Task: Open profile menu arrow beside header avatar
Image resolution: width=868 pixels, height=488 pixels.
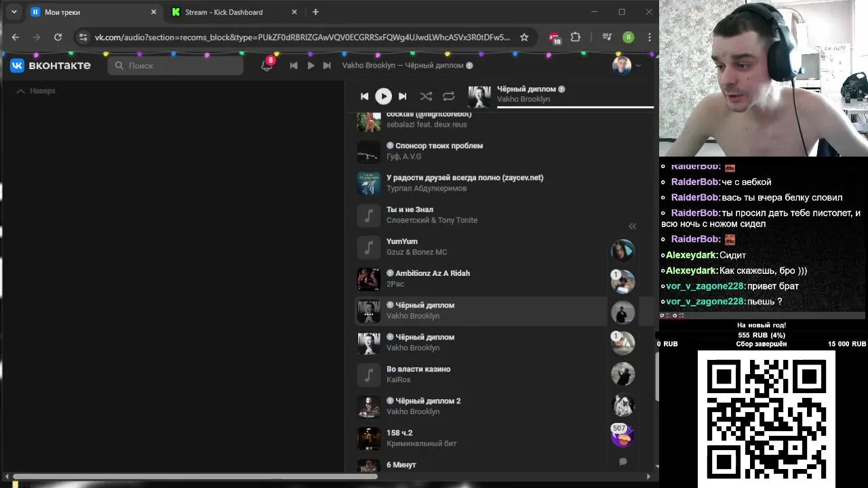Action: click(x=638, y=66)
